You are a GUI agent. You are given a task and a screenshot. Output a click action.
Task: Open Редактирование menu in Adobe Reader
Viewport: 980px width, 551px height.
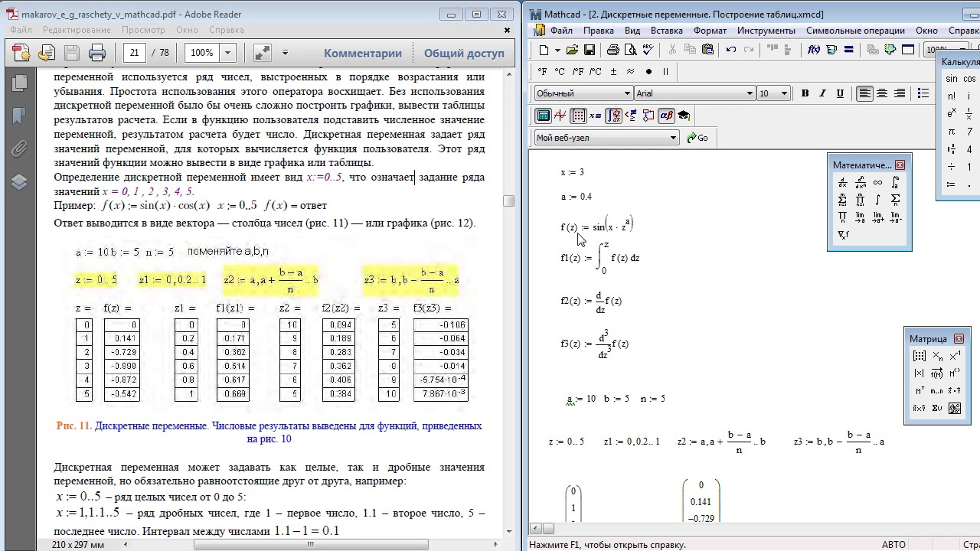tap(77, 30)
